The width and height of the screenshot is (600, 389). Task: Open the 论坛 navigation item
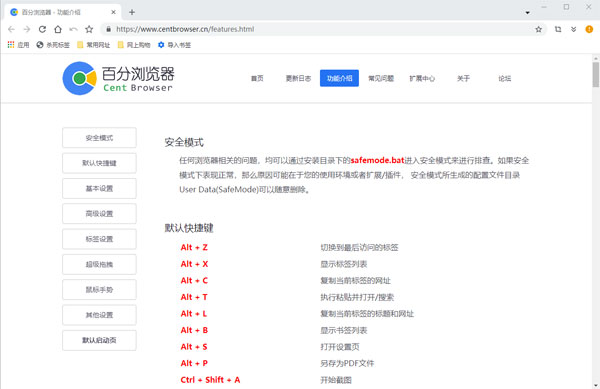pyautogui.click(x=504, y=78)
